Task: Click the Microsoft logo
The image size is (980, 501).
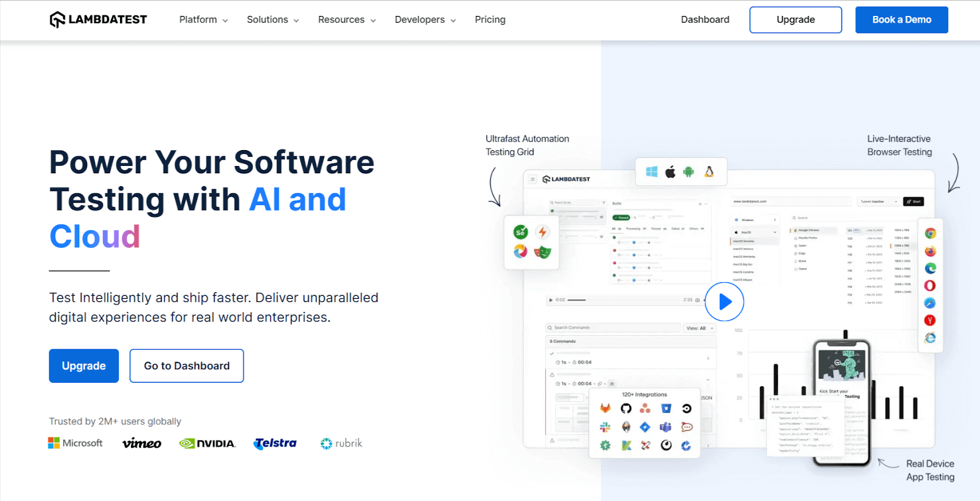Action: 75,443
